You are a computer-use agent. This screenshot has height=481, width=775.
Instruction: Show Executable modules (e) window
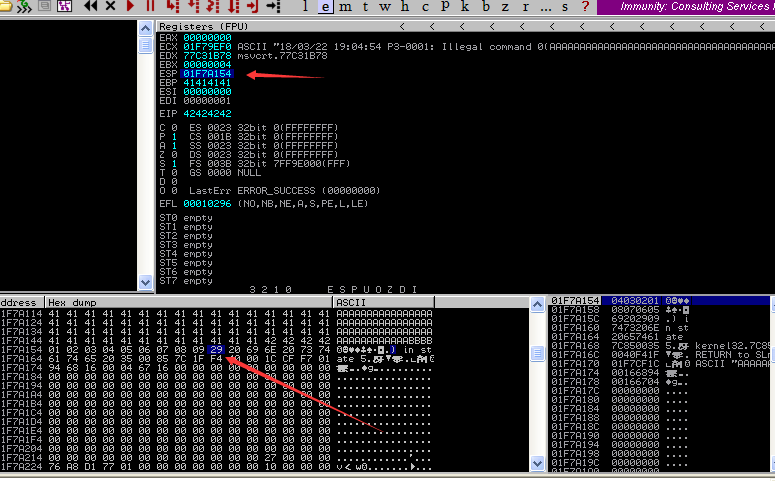click(325, 6)
